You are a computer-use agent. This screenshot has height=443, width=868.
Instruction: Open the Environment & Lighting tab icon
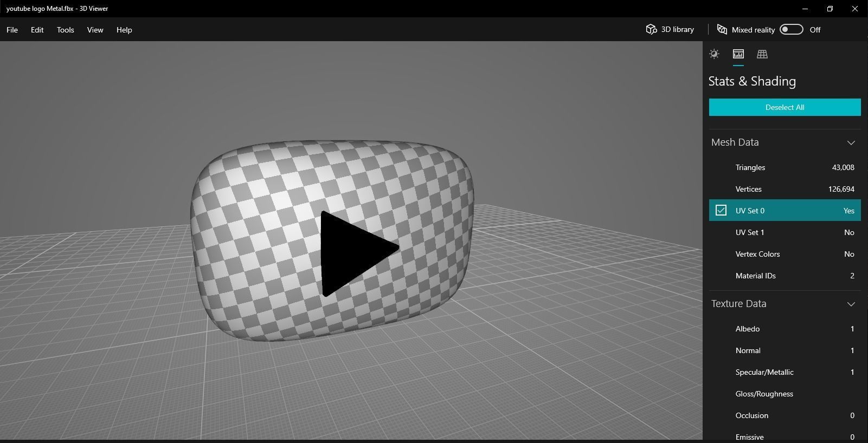coord(714,54)
